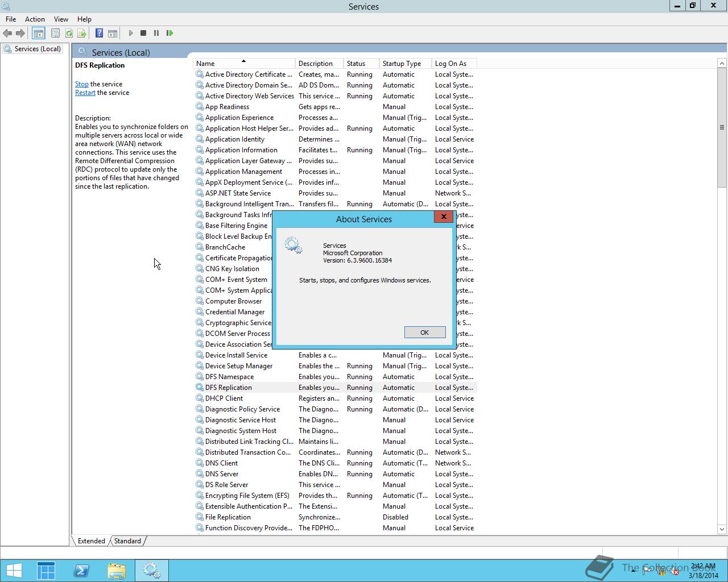Click the Services gear icon in the taskbar
The height and width of the screenshot is (582, 728).
pos(152,571)
